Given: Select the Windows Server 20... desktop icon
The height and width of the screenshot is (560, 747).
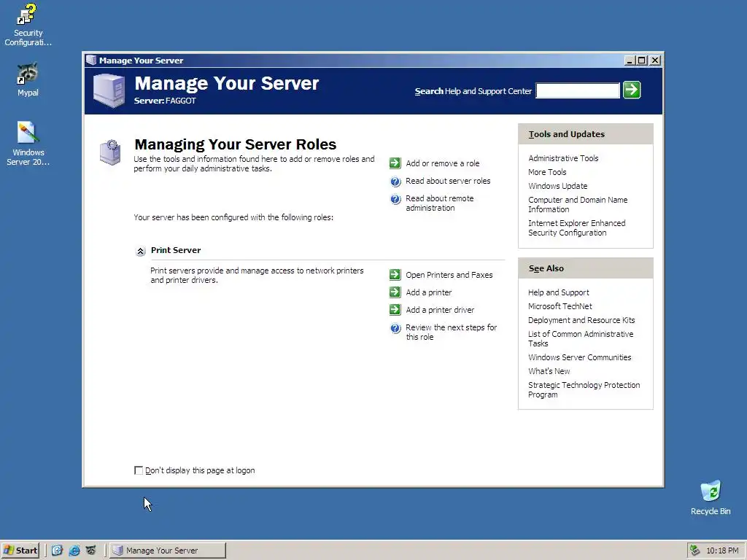Looking at the screenshot, I should [x=28, y=144].
